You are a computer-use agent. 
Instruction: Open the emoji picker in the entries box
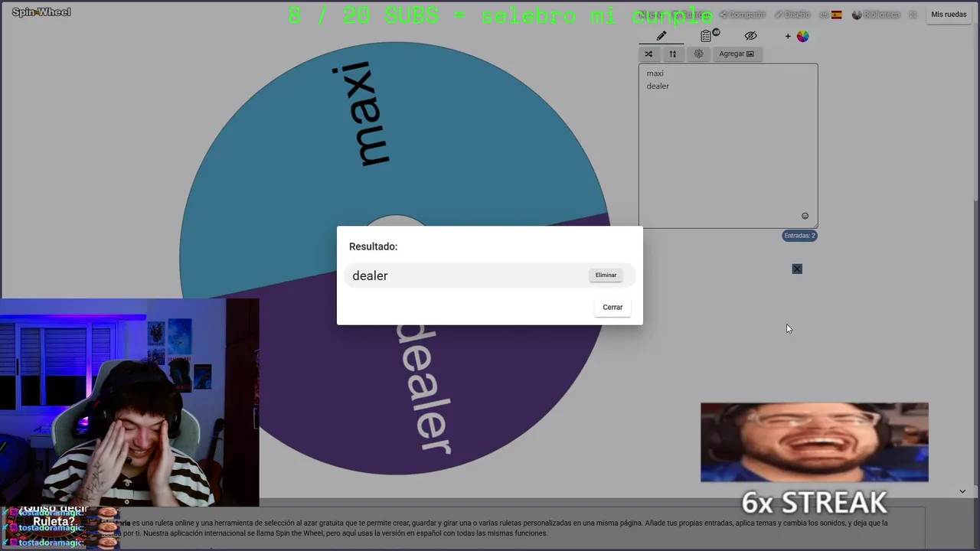point(805,216)
